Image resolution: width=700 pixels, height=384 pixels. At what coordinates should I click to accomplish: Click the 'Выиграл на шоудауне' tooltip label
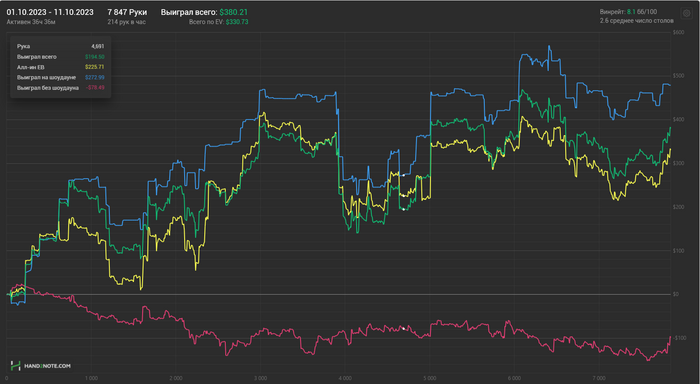(x=46, y=77)
